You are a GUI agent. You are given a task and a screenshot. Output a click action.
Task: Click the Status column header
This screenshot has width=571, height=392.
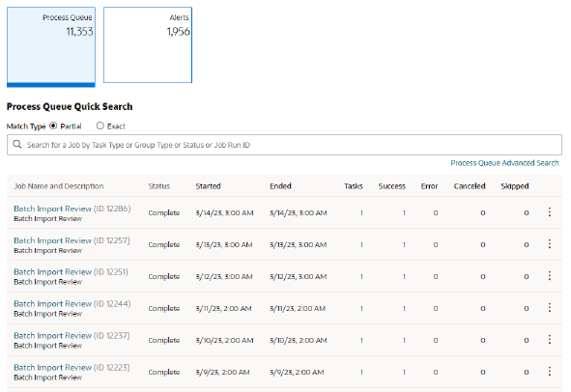point(158,186)
